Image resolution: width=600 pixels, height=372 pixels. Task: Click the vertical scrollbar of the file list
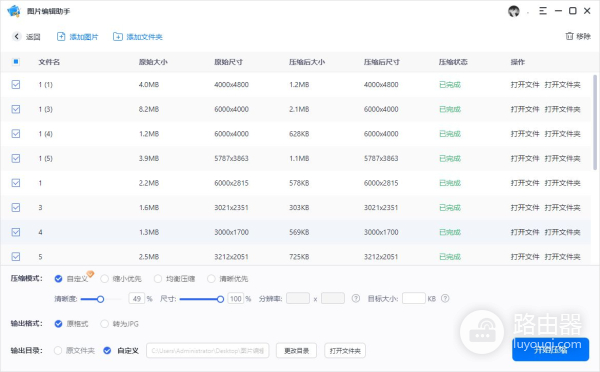pos(595,122)
